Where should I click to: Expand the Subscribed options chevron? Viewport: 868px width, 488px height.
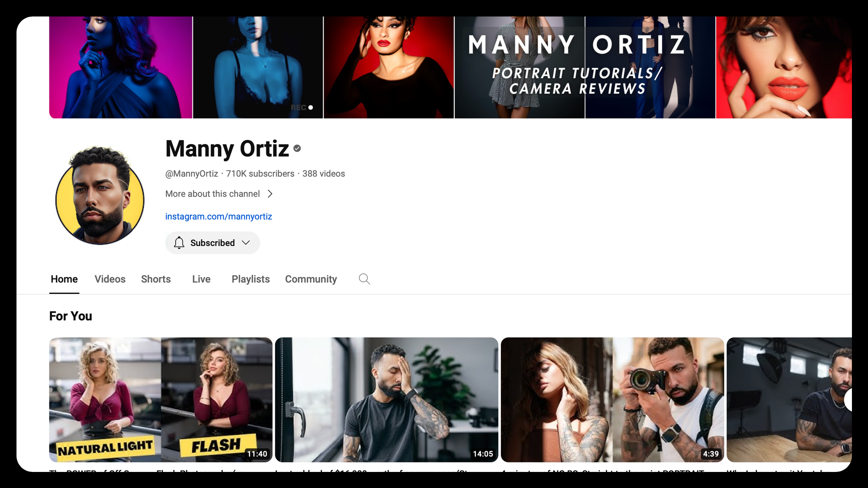246,243
